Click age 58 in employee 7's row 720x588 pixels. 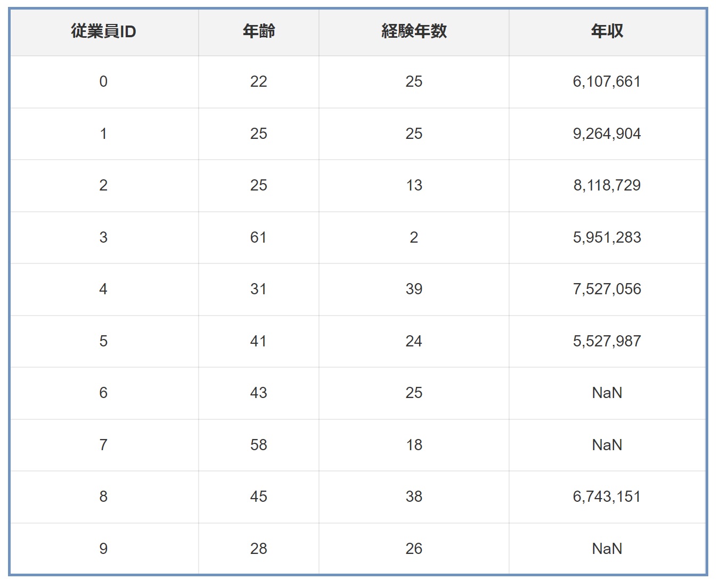[x=259, y=445]
